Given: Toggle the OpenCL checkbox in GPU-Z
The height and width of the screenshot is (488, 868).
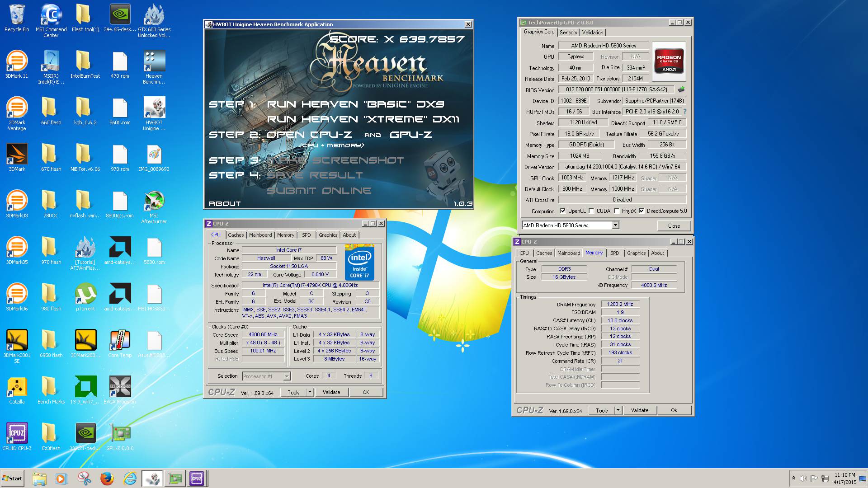Looking at the screenshot, I should point(563,211).
